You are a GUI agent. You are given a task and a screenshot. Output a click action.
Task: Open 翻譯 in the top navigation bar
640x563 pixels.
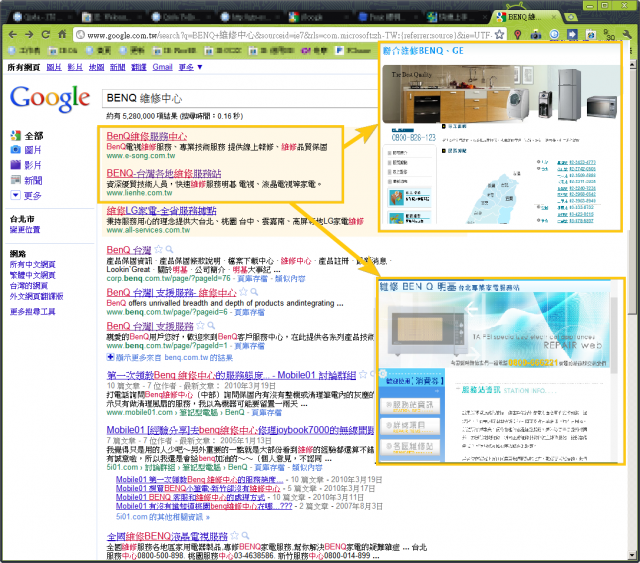[139, 67]
